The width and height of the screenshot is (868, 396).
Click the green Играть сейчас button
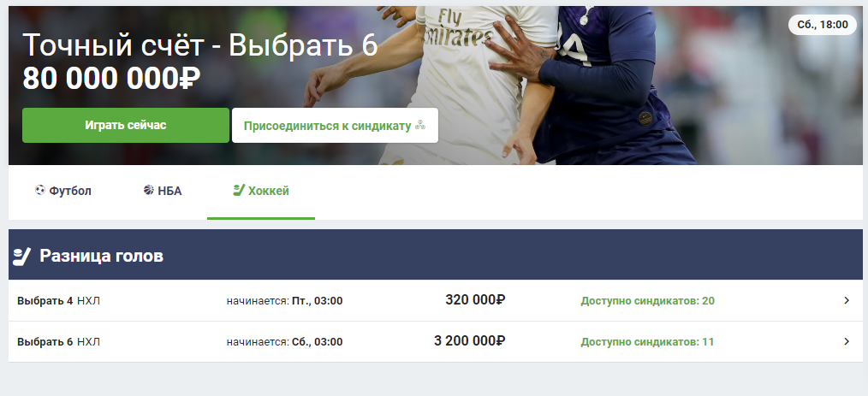[x=126, y=125]
